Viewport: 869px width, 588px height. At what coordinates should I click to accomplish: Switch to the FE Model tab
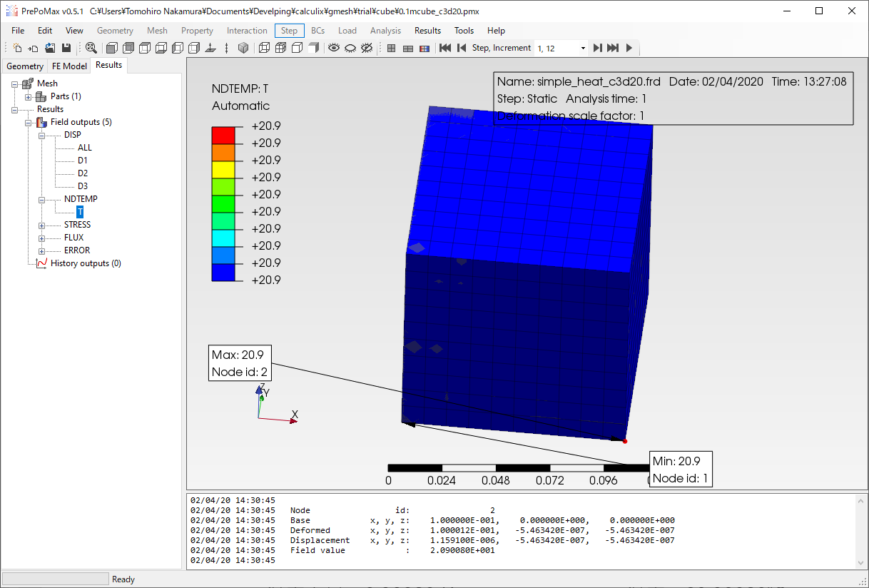(x=69, y=66)
